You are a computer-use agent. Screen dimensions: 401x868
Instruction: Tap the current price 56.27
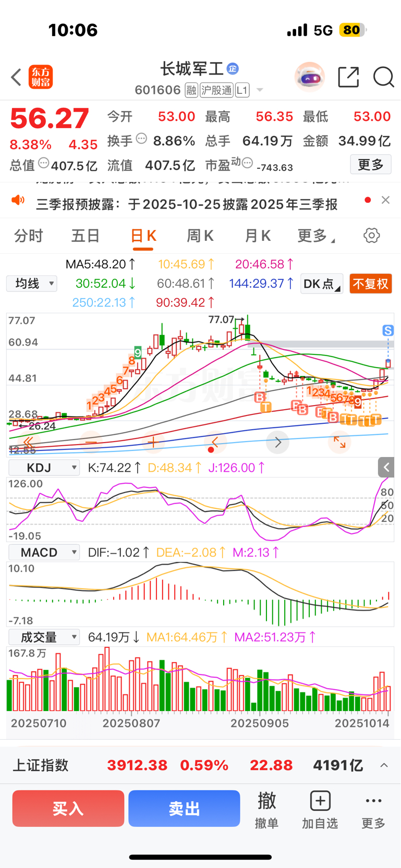[x=50, y=118]
